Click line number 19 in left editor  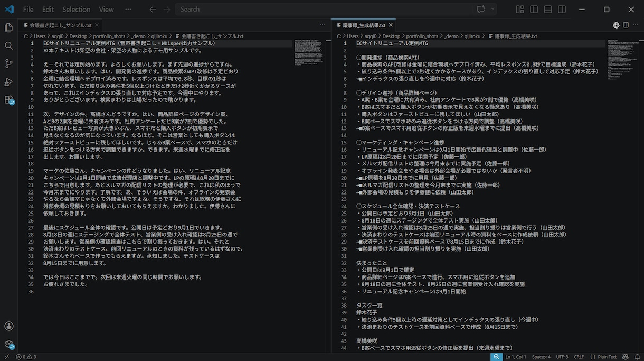point(31,171)
